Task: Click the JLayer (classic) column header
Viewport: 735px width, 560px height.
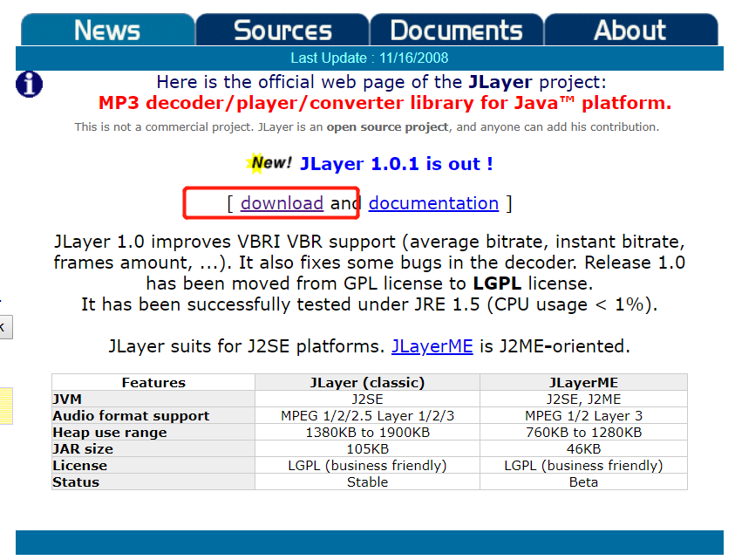Action: [367, 382]
